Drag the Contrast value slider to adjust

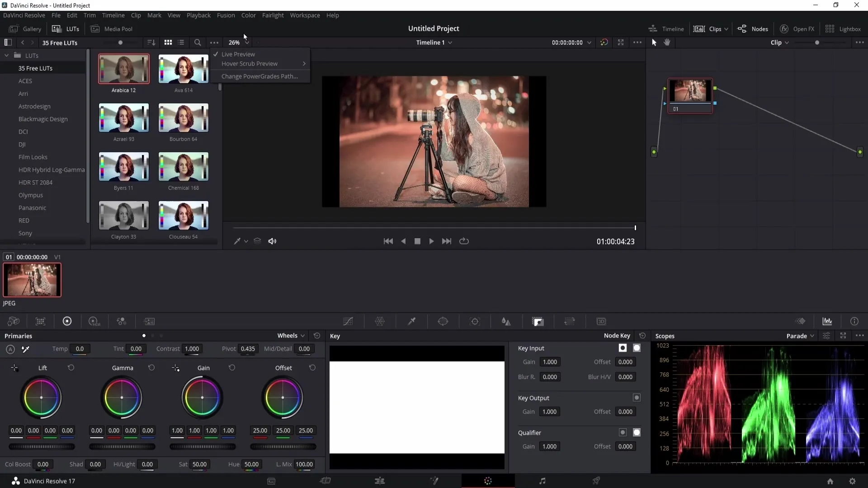192,348
